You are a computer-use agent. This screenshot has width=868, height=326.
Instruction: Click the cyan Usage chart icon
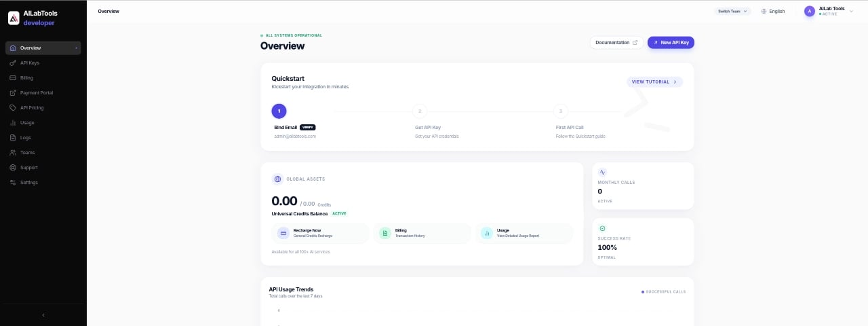click(x=487, y=233)
